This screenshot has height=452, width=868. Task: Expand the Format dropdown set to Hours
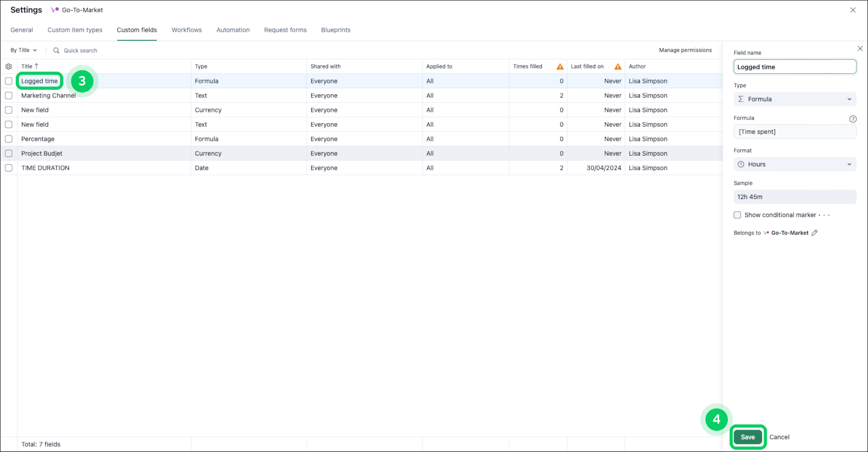pos(795,164)
